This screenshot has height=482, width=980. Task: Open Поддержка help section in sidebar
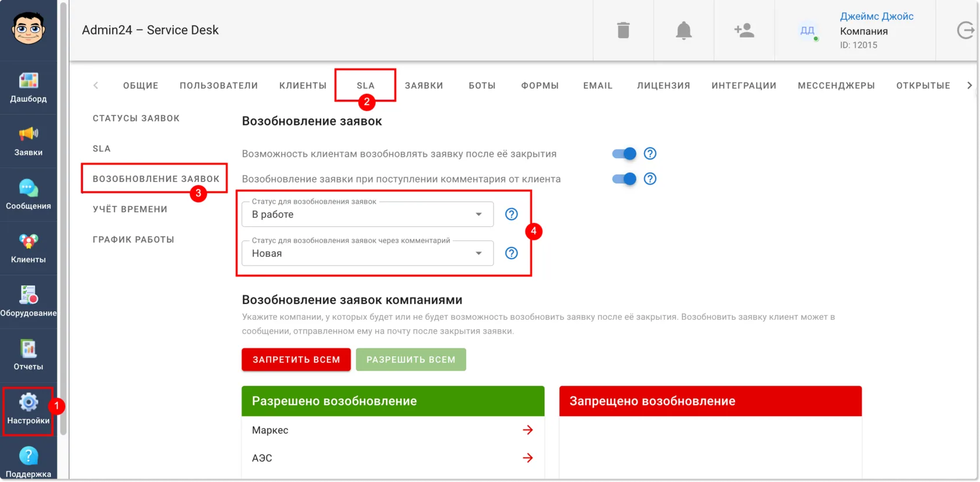pos(28,462)
